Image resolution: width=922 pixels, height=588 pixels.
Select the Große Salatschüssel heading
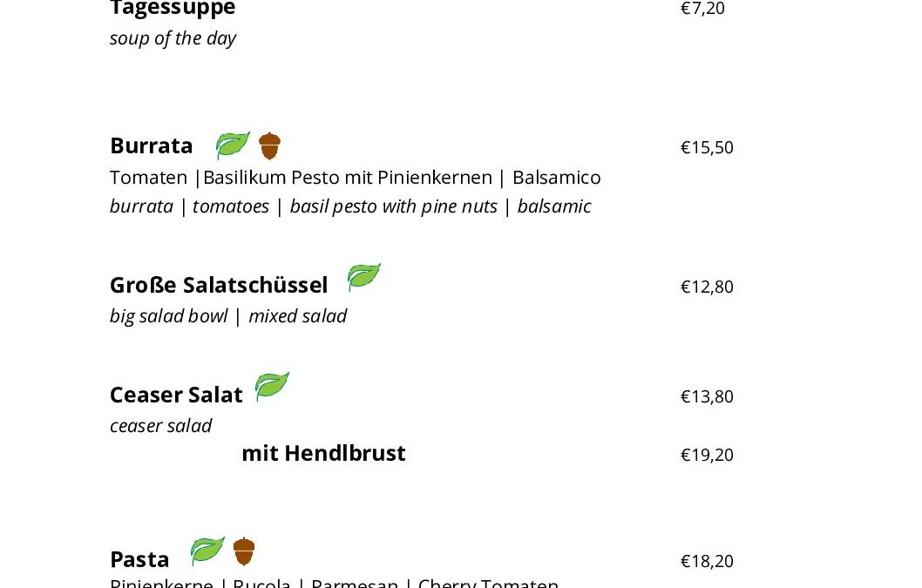coord(219,285)
